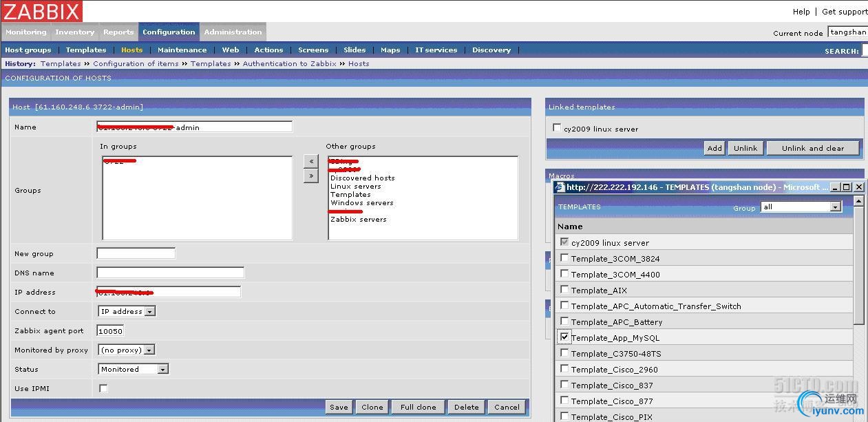Image resolution: width=868 pixels, height=422 pixels.
Task: Focus the IP address field
Action: pos(169,292)
